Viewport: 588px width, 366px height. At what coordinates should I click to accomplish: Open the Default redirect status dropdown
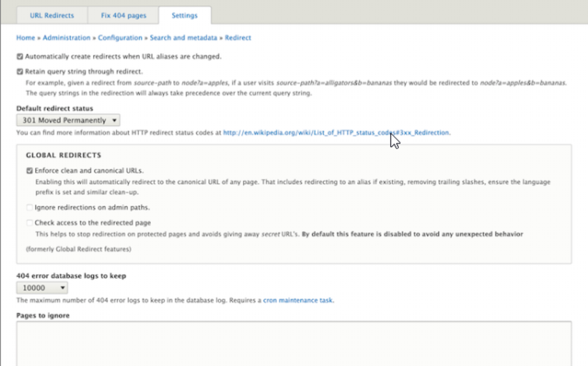click(x=67, y=120)
